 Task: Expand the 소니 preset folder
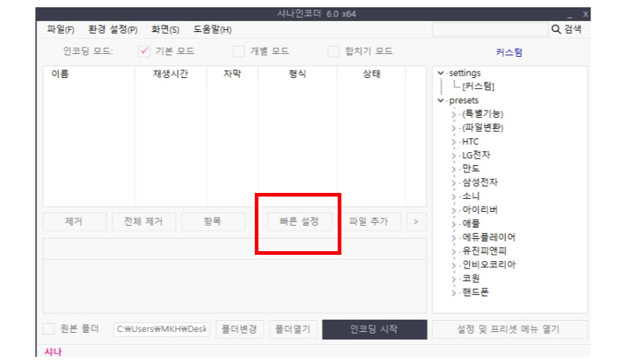pyautogui.click(x=453, y=197)
